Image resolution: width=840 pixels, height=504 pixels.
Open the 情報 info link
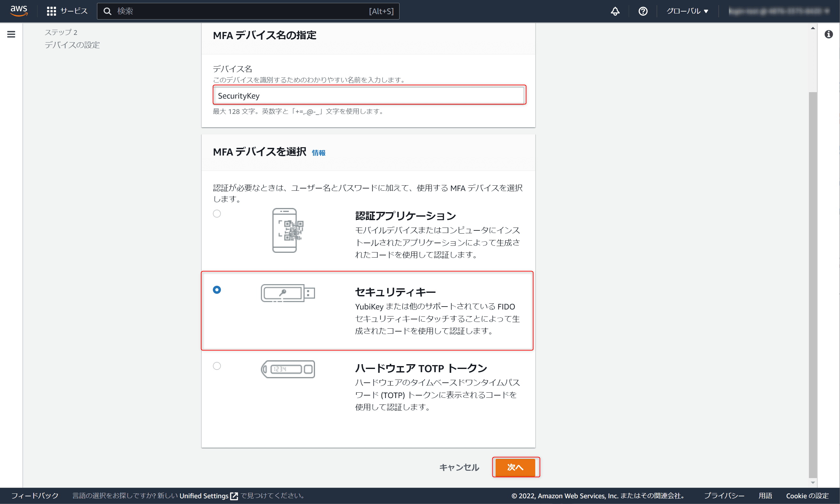coord(319,153)
